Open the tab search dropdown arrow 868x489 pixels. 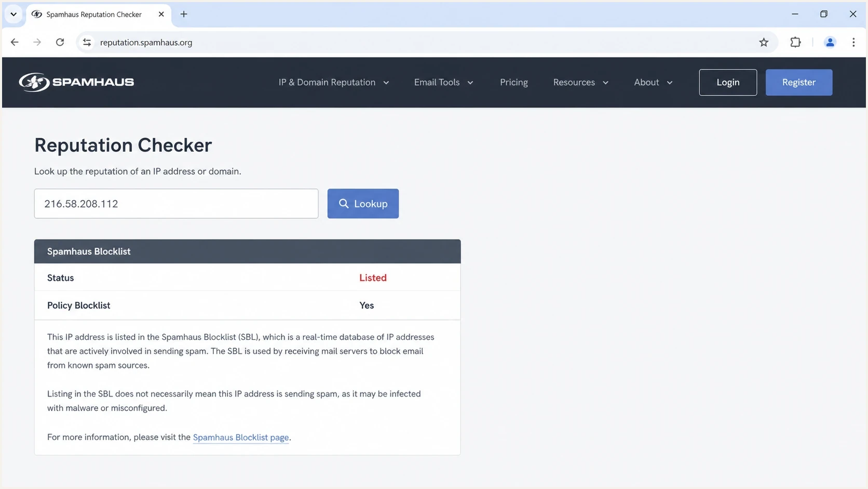[13, 14]
